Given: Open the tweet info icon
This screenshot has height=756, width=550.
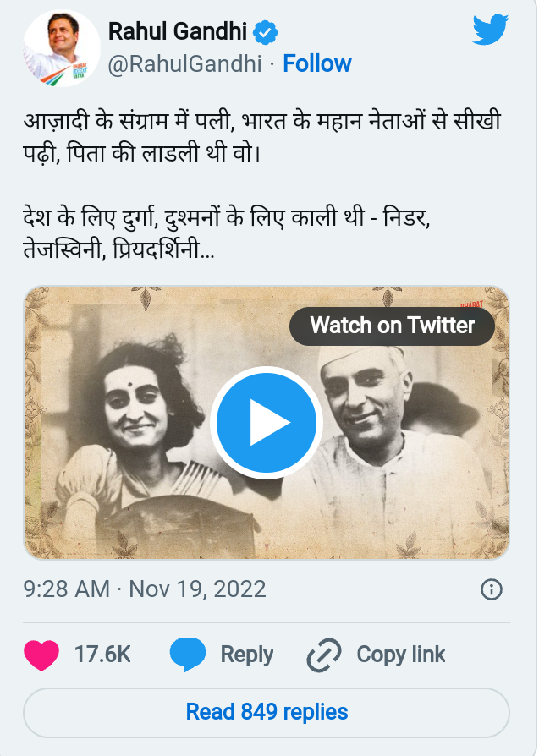Looking at the screenshot, I should click(x=492, y=589).
